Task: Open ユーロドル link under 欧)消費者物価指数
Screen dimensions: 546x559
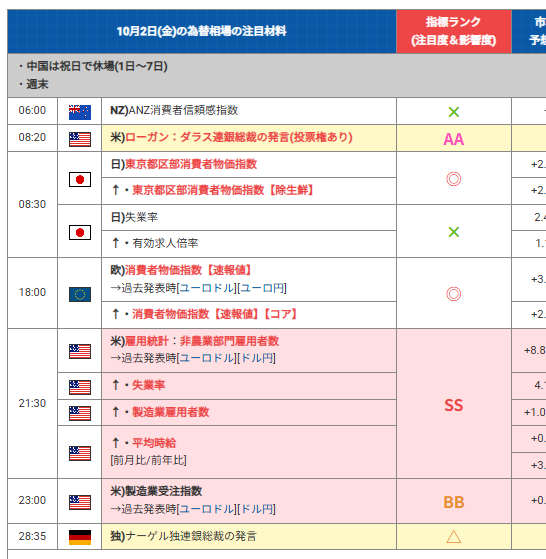Action: [207, 288]
